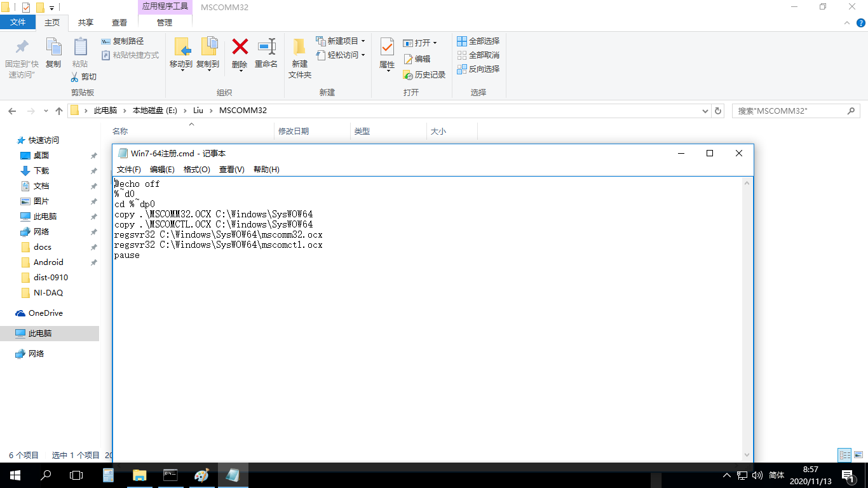Click the Pin to Quick Access icon
Screen dimensions: 868x488
(22, 47)
